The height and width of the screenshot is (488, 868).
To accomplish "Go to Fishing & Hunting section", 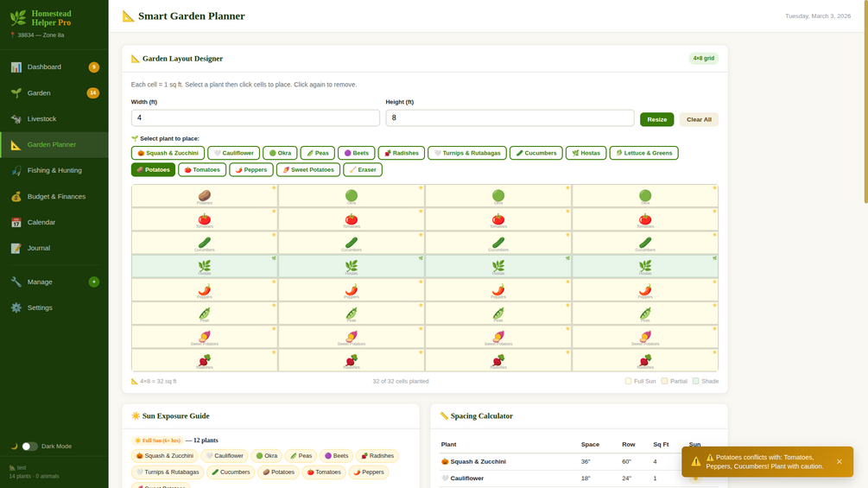I will click(54, 170).
